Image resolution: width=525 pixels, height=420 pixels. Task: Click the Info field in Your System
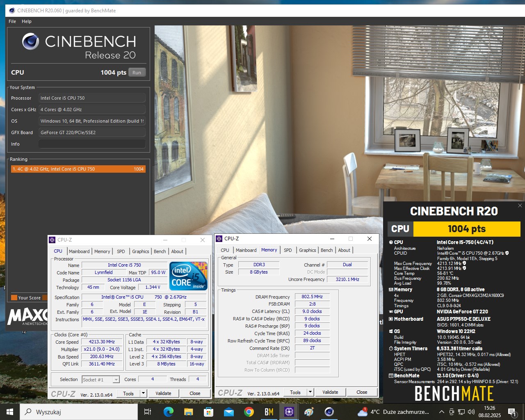pos(92,144)
